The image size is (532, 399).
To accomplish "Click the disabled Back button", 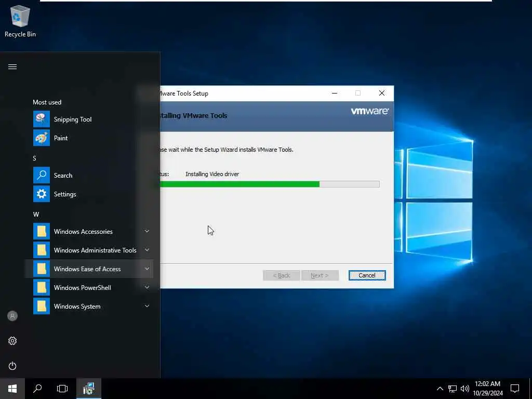I will coord(282,275).
